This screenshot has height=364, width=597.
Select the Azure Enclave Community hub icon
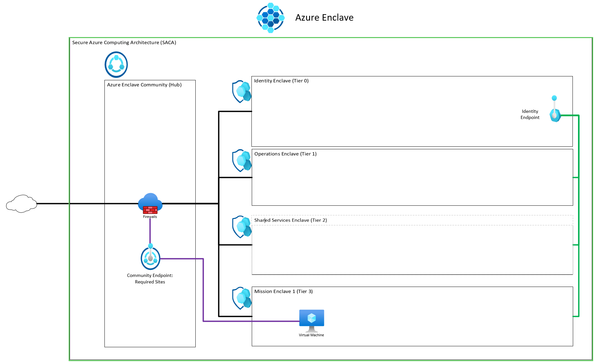pos(116,64)
